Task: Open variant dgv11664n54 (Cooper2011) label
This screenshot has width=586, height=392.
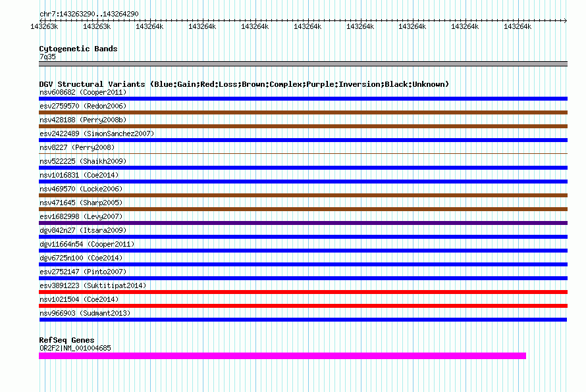Action: tap(87, 244)
